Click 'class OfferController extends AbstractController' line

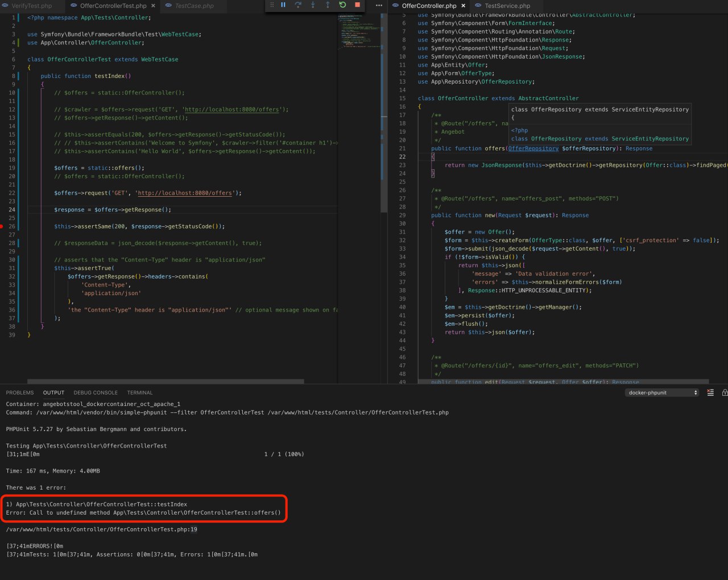coord(498,98)
